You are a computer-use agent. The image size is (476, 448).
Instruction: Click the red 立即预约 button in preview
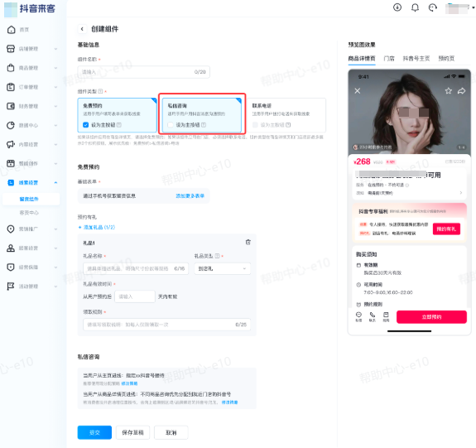point(431,317)
